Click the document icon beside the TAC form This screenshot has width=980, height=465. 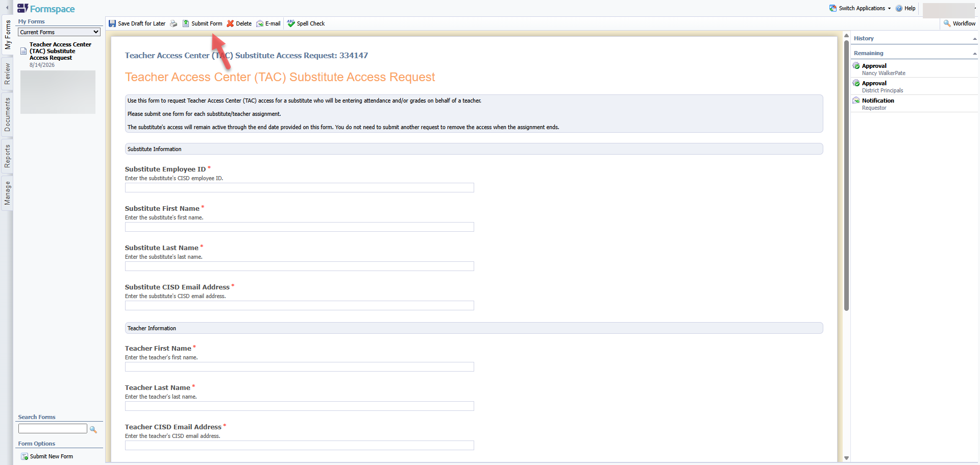pyautogui.click(x=23, y=51)
